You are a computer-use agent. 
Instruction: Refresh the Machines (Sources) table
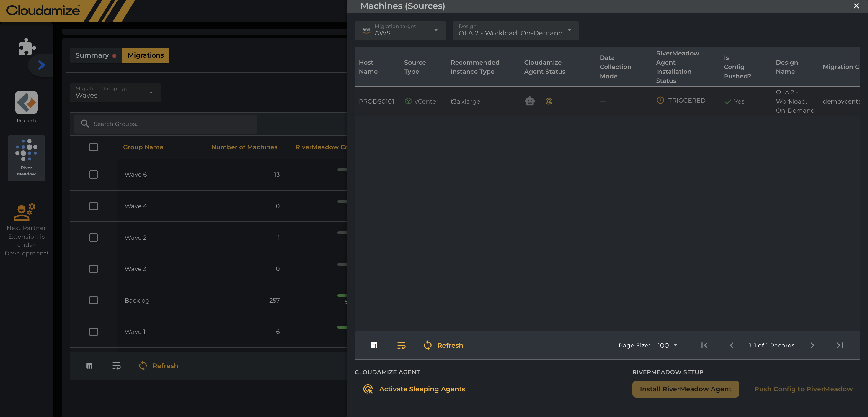[x=443, y=345]
